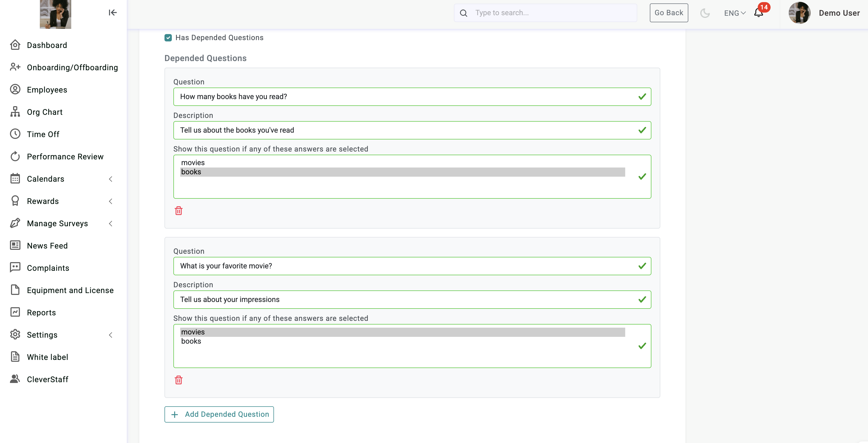Delete the favorite movie question with trash icon
This screenshot has width=868, height=443.
tap(179, 380)
